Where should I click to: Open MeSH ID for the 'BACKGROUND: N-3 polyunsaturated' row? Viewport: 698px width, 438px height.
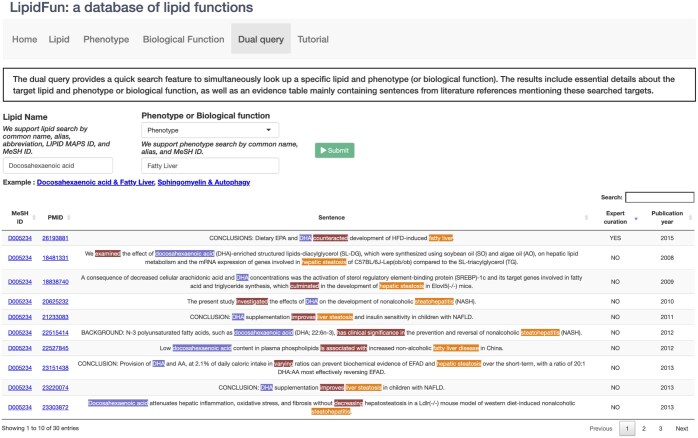pos(20,333)
